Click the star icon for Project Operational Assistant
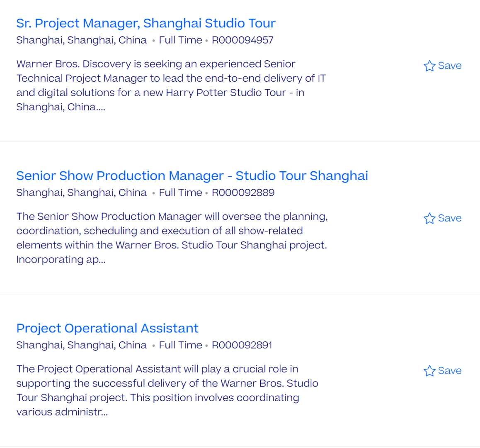The width and height of the screenshot is (480, 448). point(429,371)
